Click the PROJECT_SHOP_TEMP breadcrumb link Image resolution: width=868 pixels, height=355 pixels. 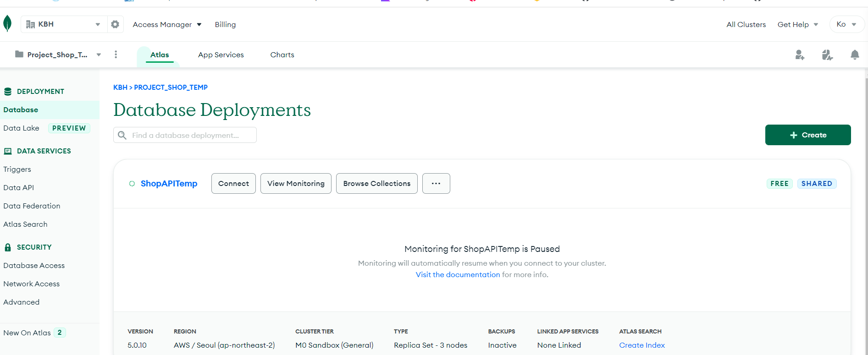[x=171, y=87]
